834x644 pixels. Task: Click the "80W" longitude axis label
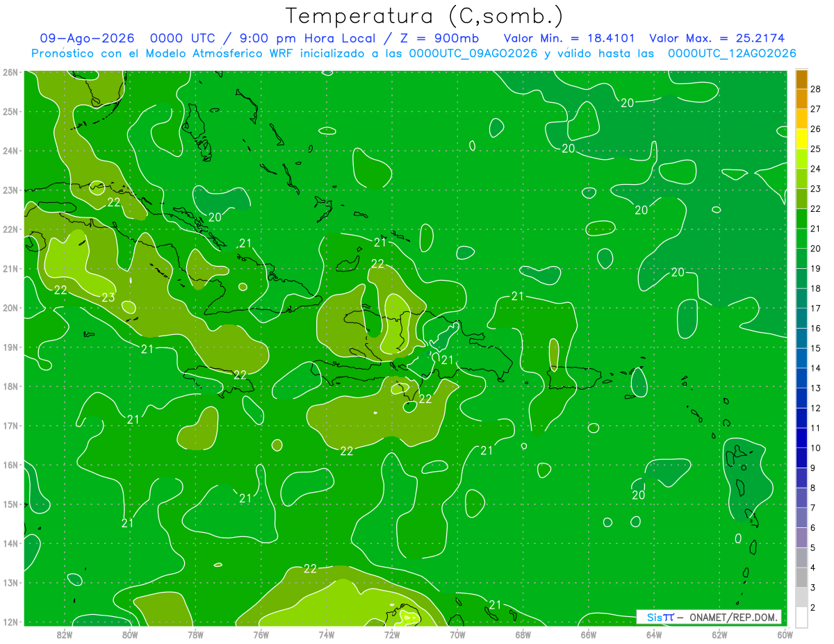point(130,634)
